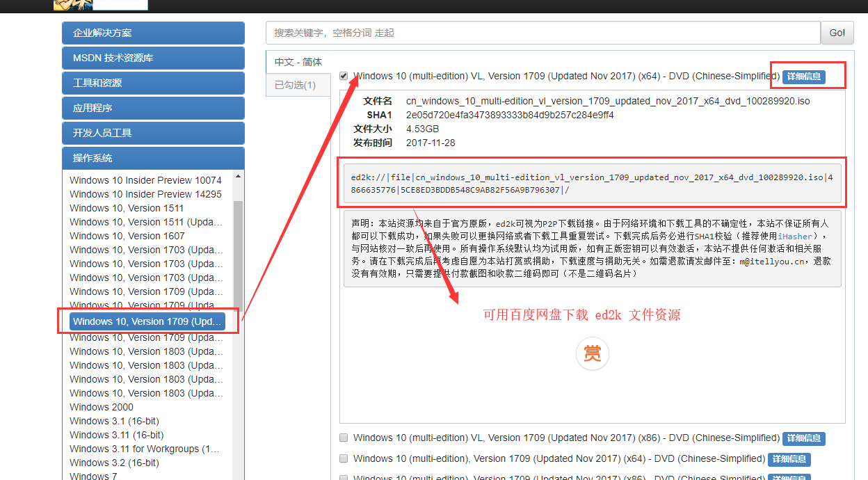
Task: Select Windows 3.1 (16-bit)
Action: click(x=114, y=421)
